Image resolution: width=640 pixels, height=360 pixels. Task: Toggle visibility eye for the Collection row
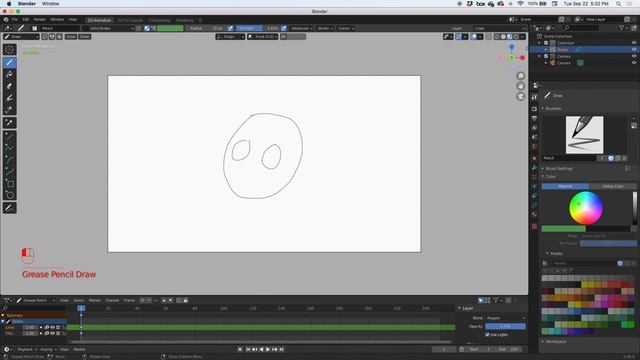[634, 43]
